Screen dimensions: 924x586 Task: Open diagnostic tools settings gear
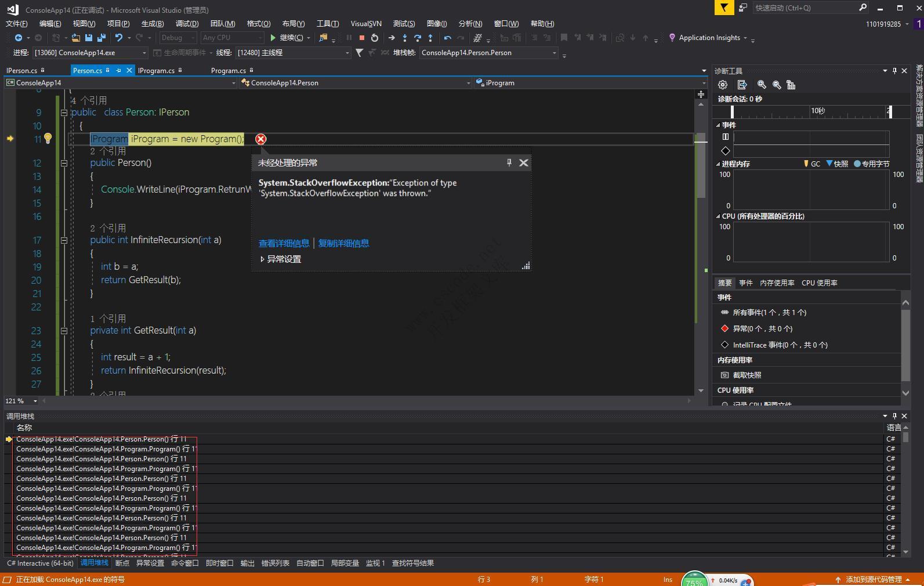coord(723,85)
